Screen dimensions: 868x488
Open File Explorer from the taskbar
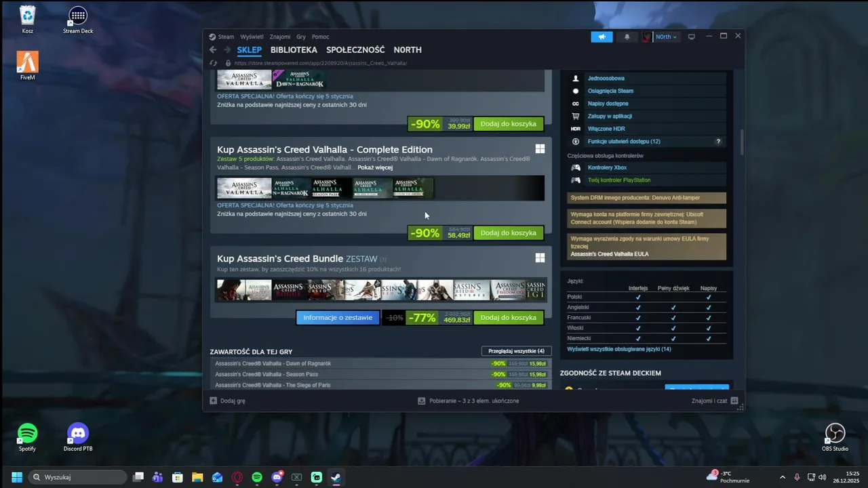[197, 477]
